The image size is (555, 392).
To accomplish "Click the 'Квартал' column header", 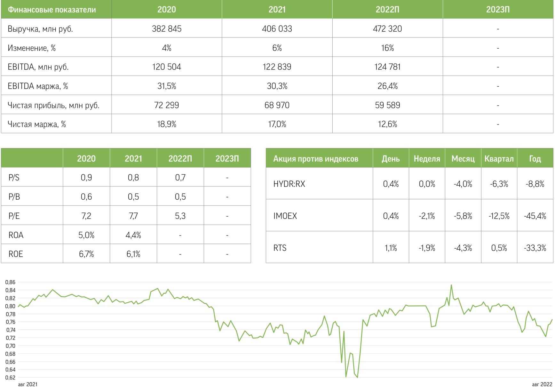I will tap(499, 159).
